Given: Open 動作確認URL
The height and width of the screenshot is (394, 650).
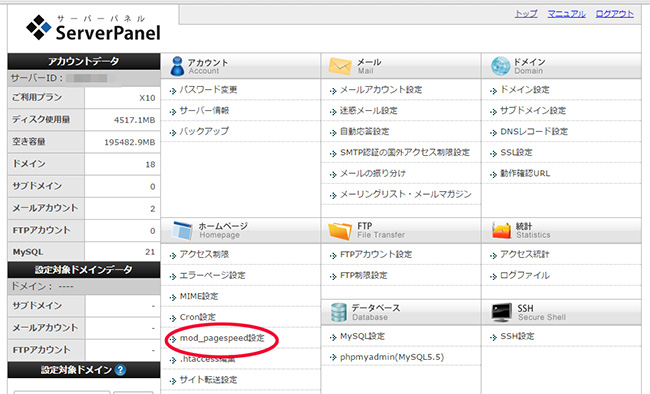Looking at the screenshot, I should click(525, 173).
